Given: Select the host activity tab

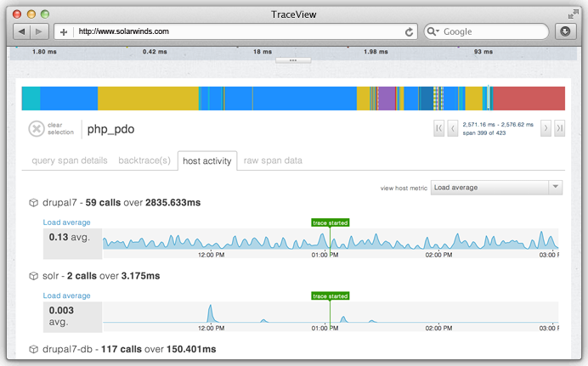Looking at the screenshot, I should 207,161.
